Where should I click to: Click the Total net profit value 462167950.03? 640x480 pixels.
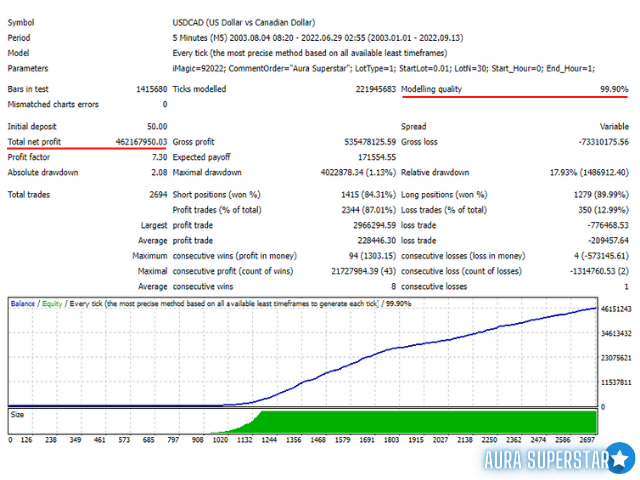coord(141,142)
